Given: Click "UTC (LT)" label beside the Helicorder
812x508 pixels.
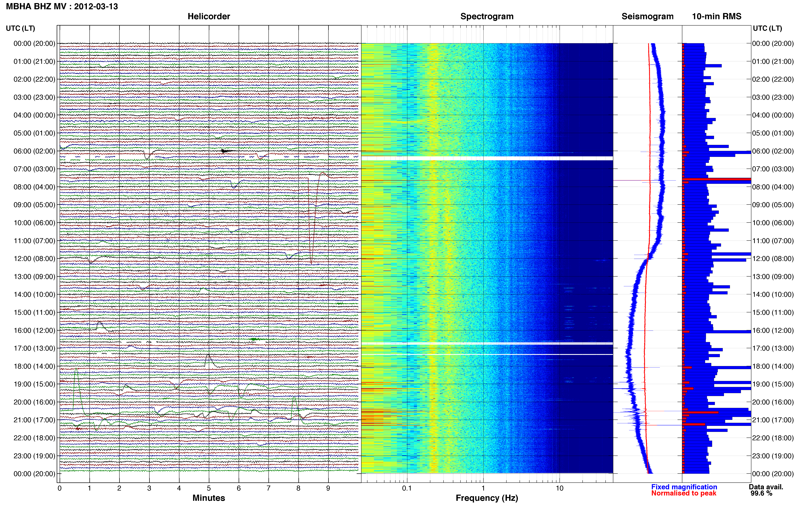Looking at the screenshot, I should [x=21, y=28].
